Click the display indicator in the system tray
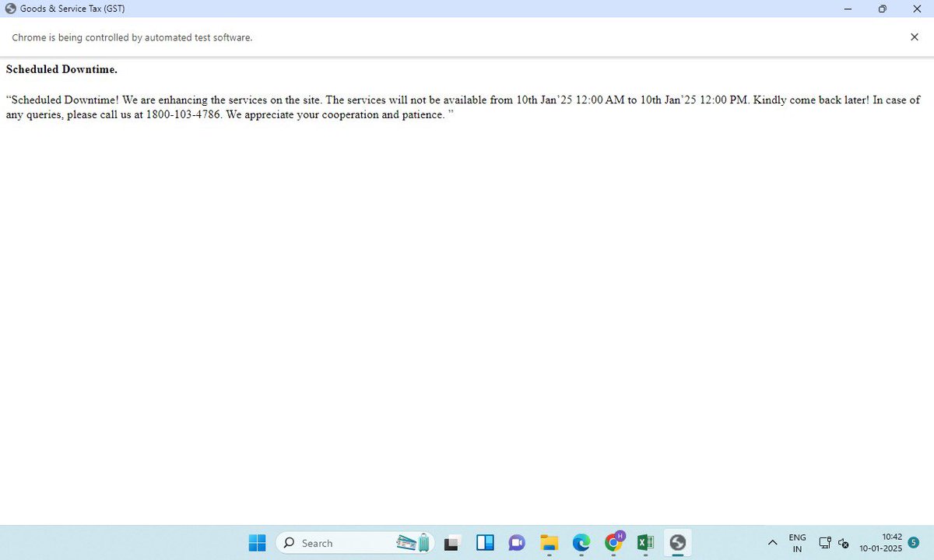934x560 pixels. coord(824,542)
